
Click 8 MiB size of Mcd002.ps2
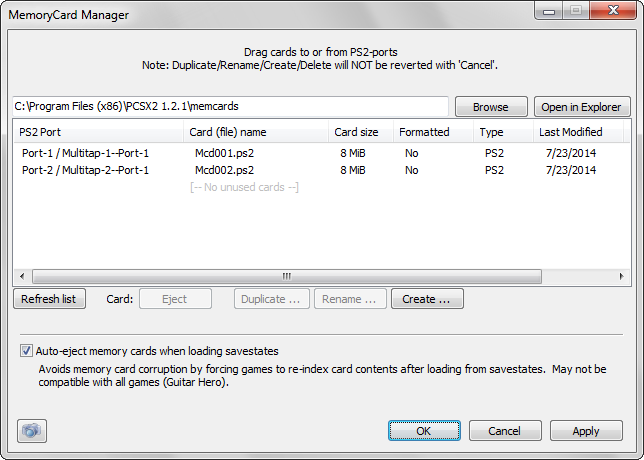click(352, 170)
